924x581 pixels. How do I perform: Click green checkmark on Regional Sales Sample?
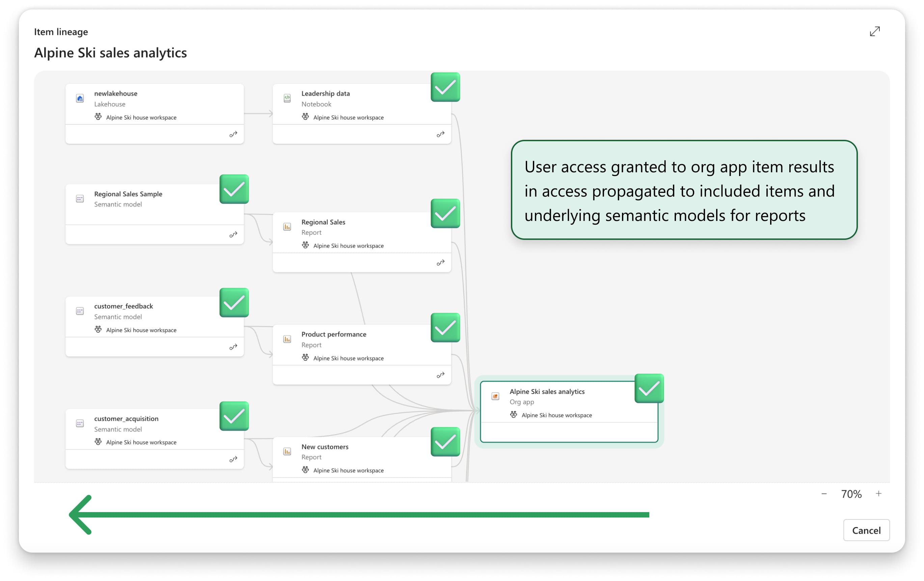(x=234, y=189)
